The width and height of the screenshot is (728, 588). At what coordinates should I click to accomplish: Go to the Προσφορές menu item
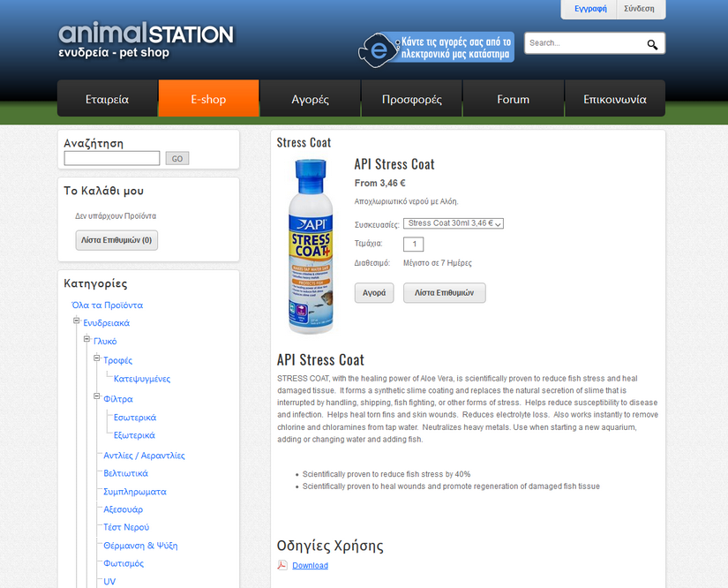click(x=411, y=99)
